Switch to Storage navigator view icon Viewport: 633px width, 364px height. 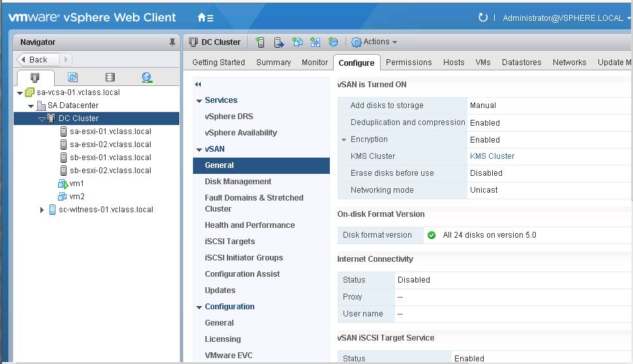[x=110, y=77]
